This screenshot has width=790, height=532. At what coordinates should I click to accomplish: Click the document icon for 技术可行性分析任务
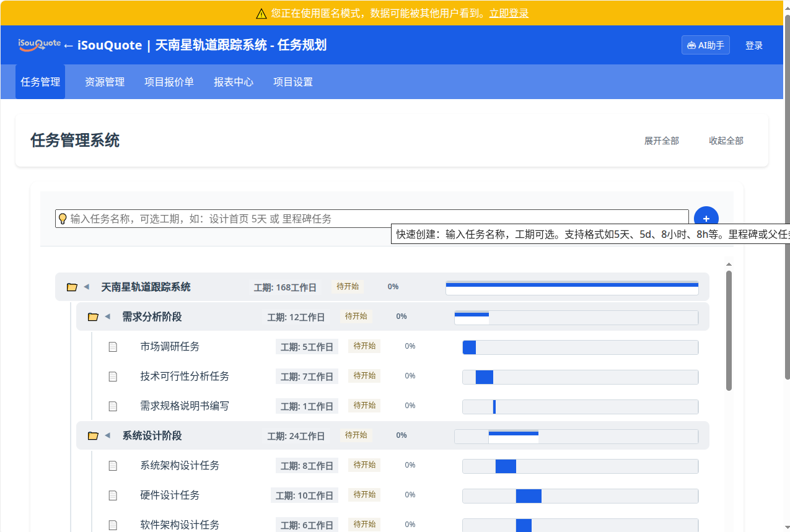point(113,377)
